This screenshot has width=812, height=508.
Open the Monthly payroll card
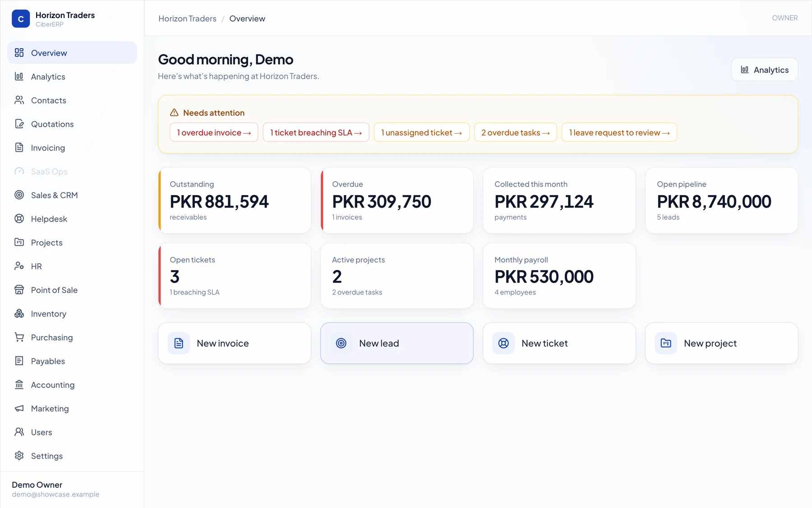coord(559,276)
